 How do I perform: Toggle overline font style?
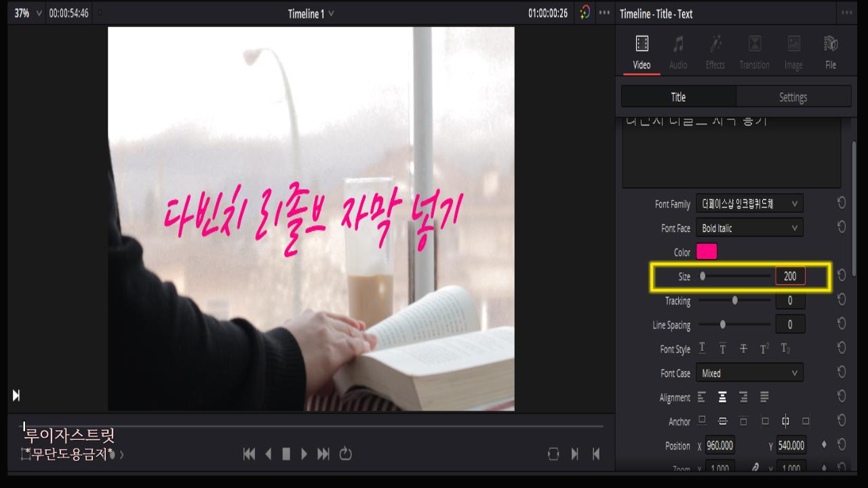click(x=723, y=348)
